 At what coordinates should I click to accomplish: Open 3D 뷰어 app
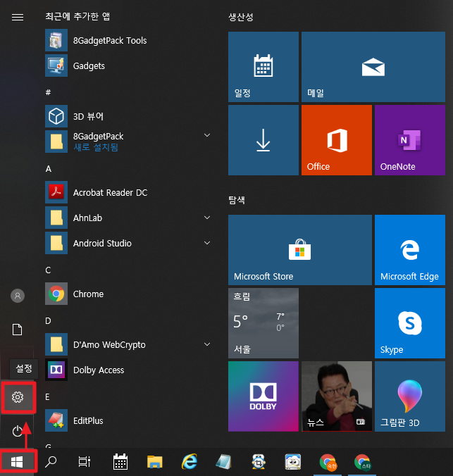coord(128,116)
